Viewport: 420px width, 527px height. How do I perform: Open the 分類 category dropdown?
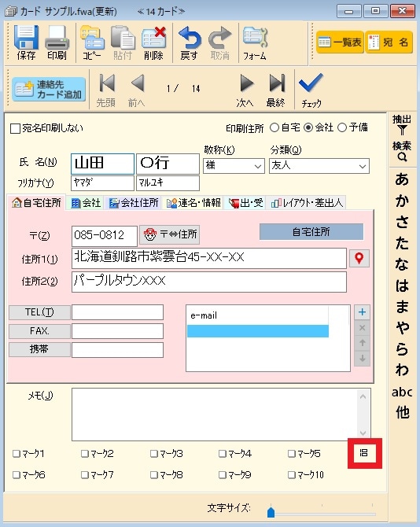point(363,166)
